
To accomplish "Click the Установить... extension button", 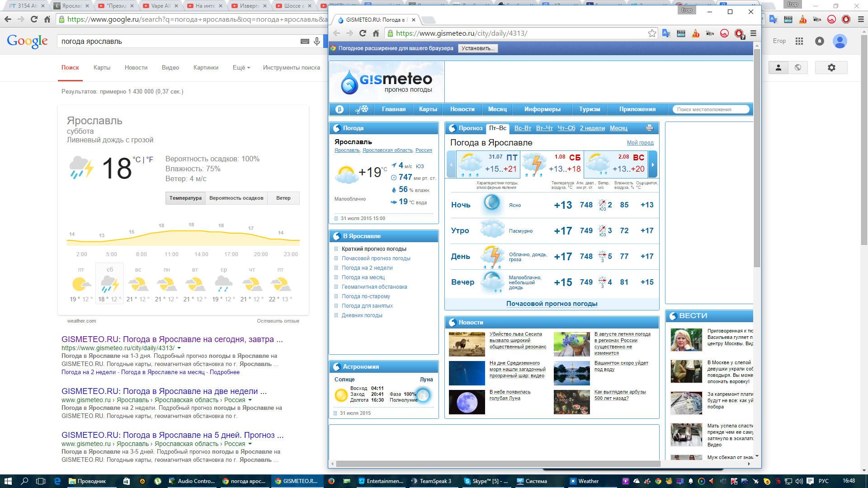I will [477, 48].
